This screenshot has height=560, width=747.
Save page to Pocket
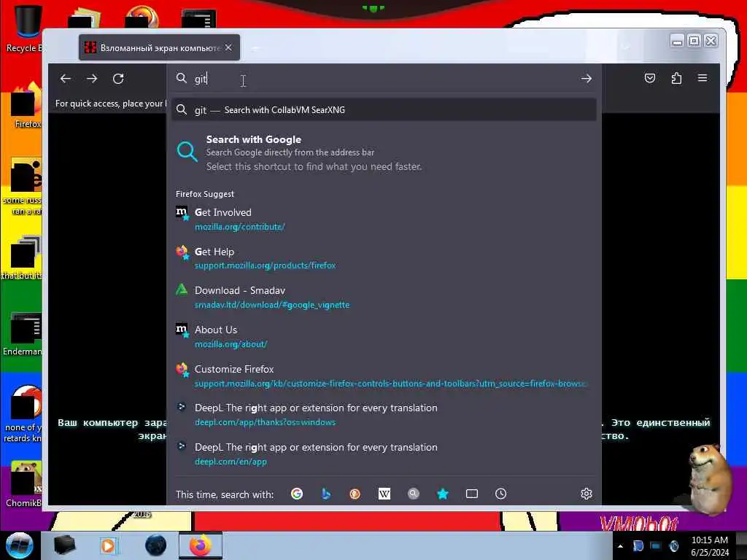click(650, 78)
